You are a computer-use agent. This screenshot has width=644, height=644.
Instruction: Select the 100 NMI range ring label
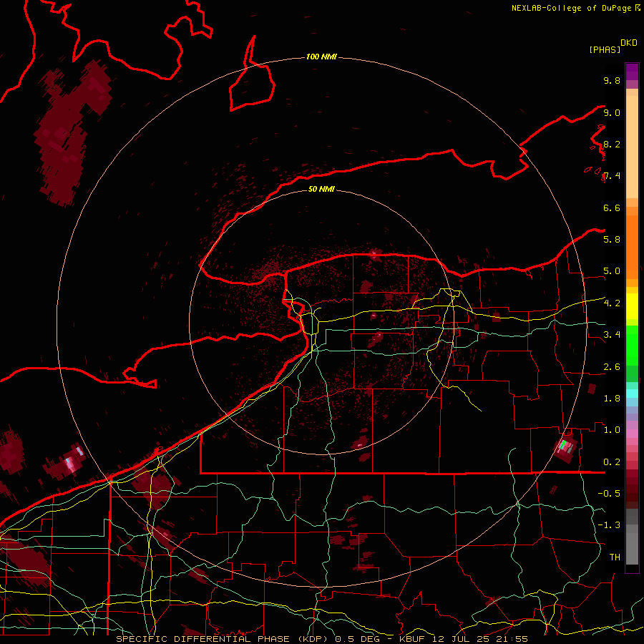(x=321, y=57)
